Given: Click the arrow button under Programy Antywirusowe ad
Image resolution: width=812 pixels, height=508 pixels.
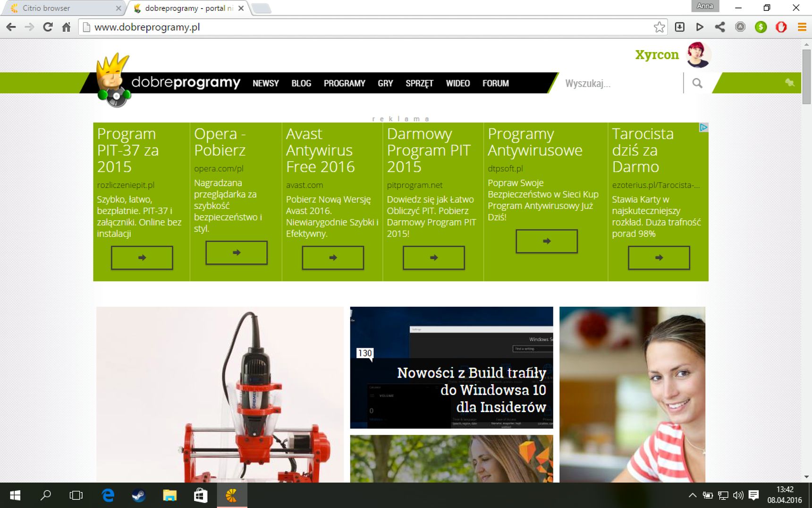Looking at the screenshot, I should pyautogui.click(x=547, y=241).
